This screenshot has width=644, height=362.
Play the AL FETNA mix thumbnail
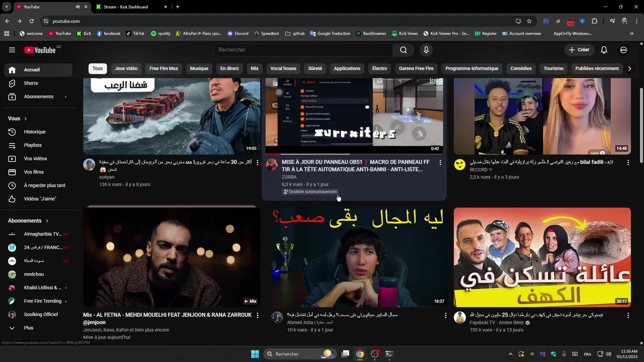pos(172,256)
